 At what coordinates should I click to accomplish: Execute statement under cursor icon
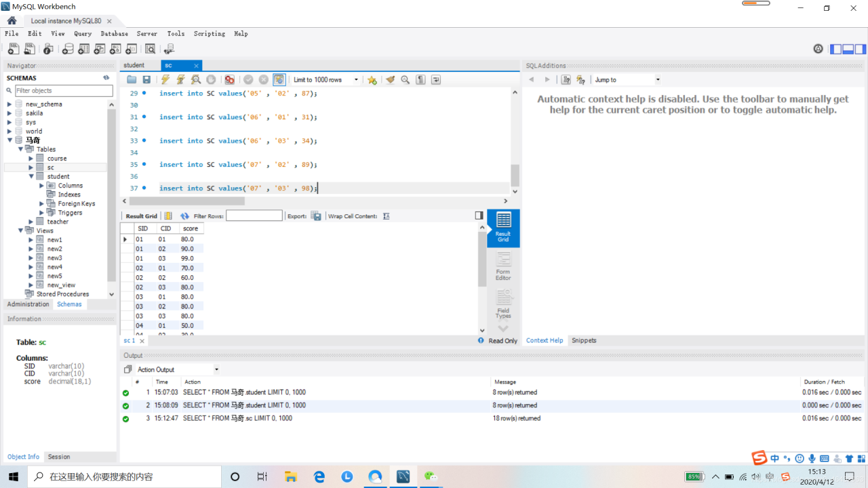click(180, 79)
